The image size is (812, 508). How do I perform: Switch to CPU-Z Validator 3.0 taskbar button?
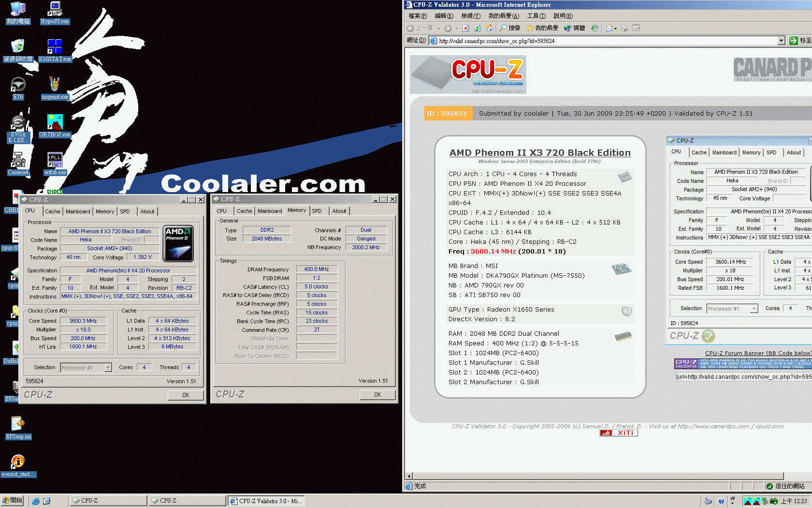click(x=266, y=501)
